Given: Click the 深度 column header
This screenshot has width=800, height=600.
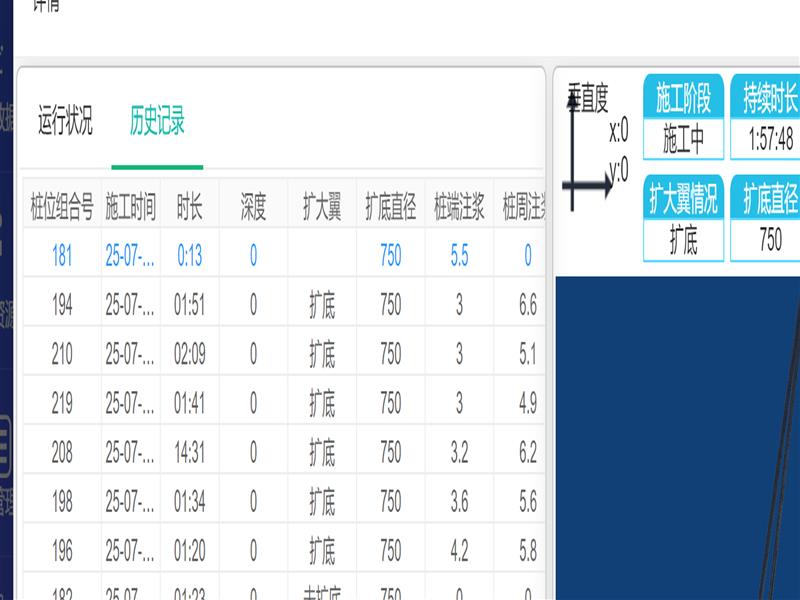Looking at the screenshot, I should (253, 207).
